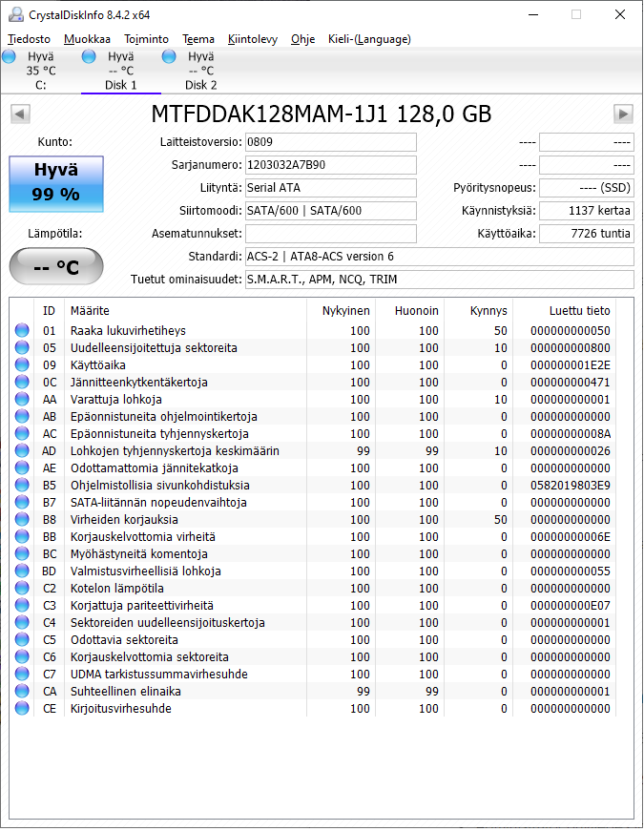
Task: Click the Luettu tieto column header
Action: point(564,311)
